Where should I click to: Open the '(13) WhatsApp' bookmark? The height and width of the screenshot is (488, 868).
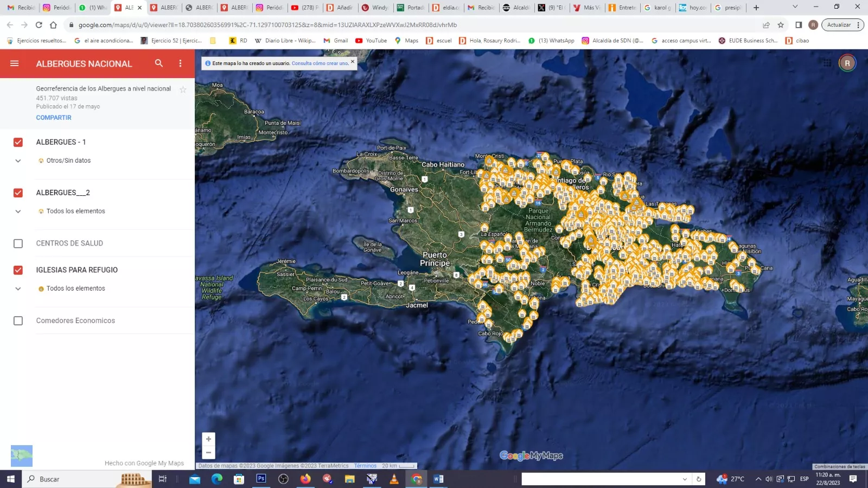click(551, 41)
